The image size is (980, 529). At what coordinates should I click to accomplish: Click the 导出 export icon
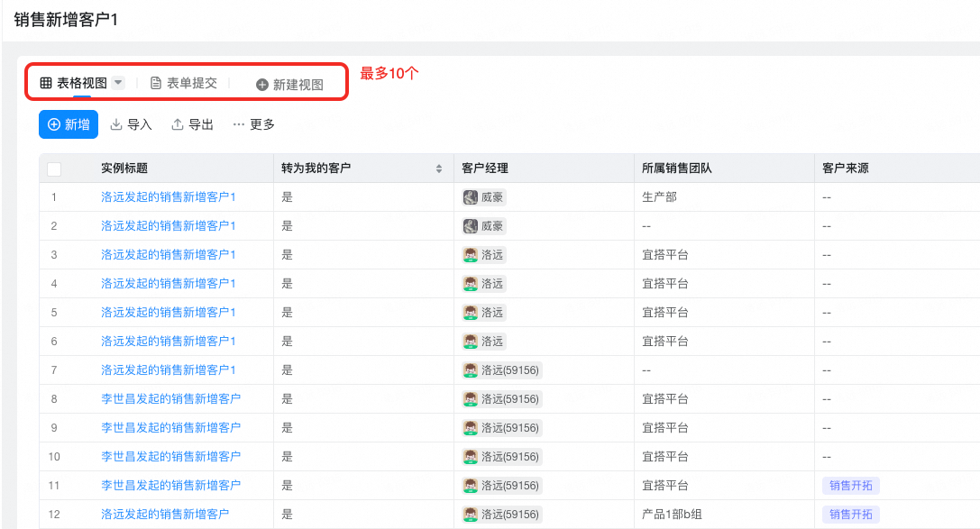pos(178,124)
